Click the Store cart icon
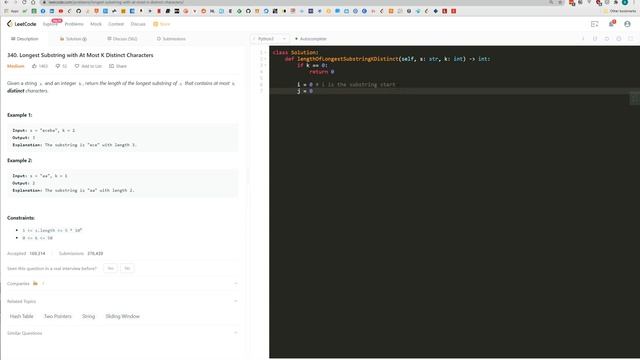Screen dimensions: 640x360 coord(156,24)
